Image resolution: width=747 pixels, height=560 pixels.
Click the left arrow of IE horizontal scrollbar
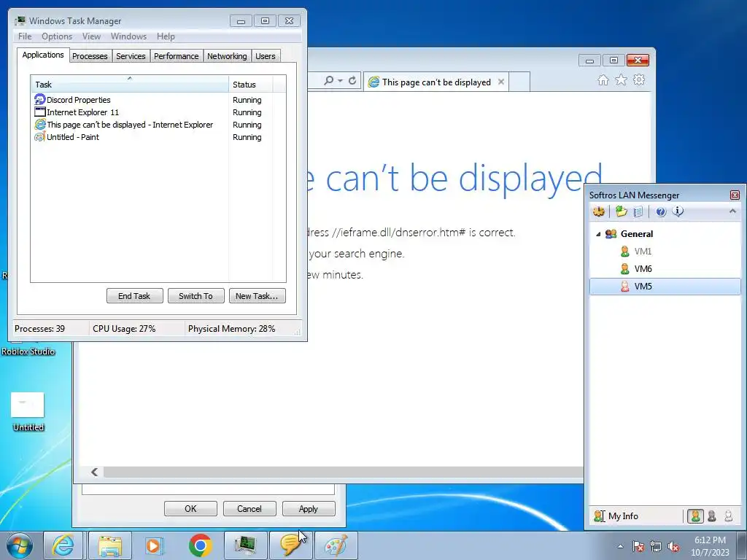(x=94, y=472)
